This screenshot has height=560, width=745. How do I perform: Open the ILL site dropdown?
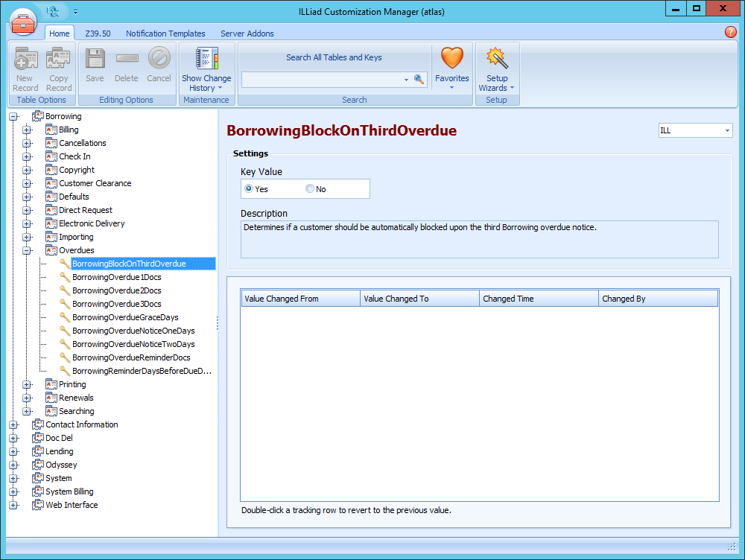[695, 130]
